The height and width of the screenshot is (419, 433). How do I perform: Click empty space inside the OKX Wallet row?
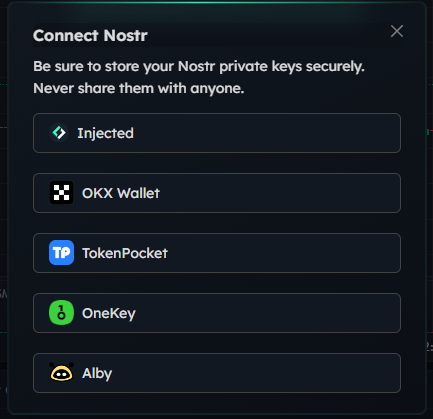[x=280, y=193]
